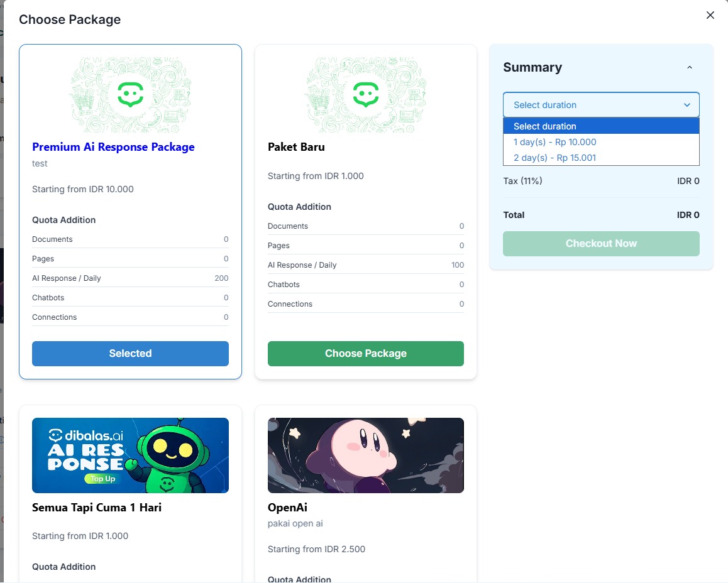Click the dropdown arrow in duration field
The width and height of the screenshot is (728, 583).
tap(687, 105)
